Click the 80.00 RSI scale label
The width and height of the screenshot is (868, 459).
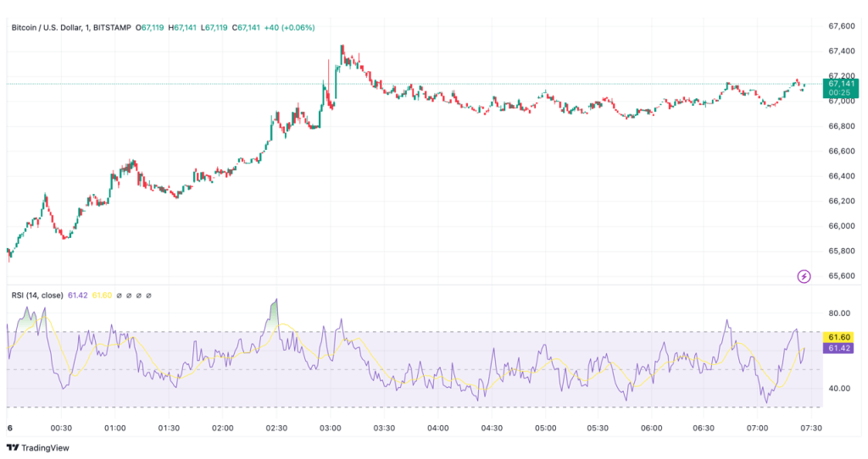(x=839, y=313)
